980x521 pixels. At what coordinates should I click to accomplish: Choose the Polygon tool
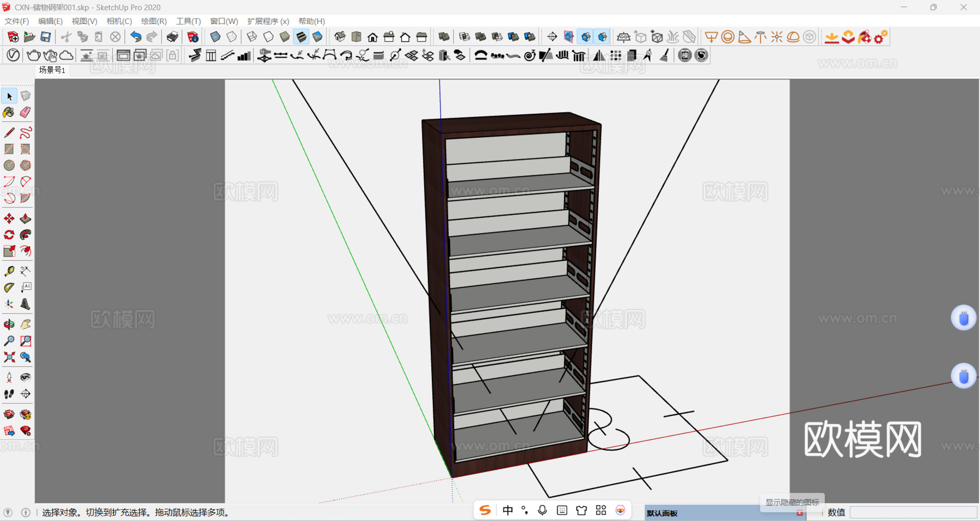(x=26, y=166)
